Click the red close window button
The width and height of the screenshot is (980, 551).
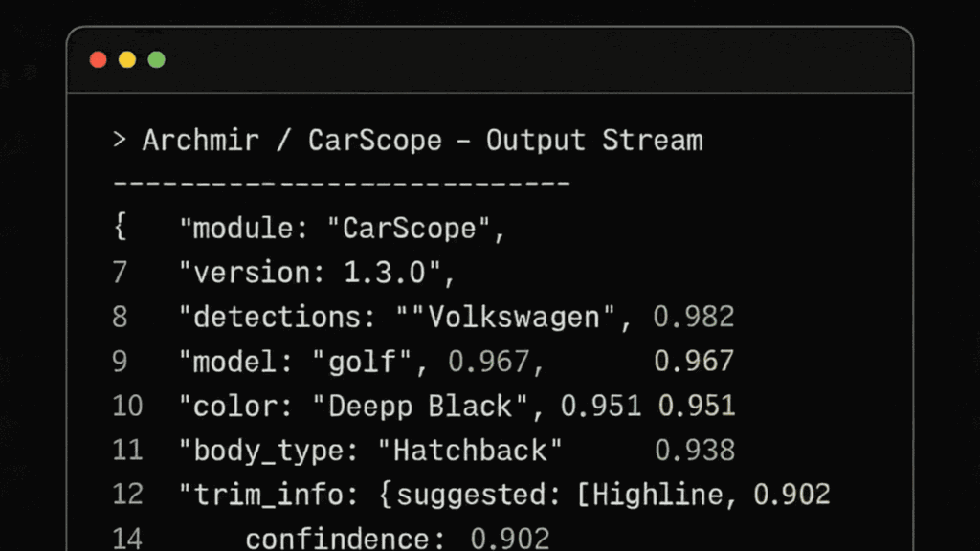(99, 60)
